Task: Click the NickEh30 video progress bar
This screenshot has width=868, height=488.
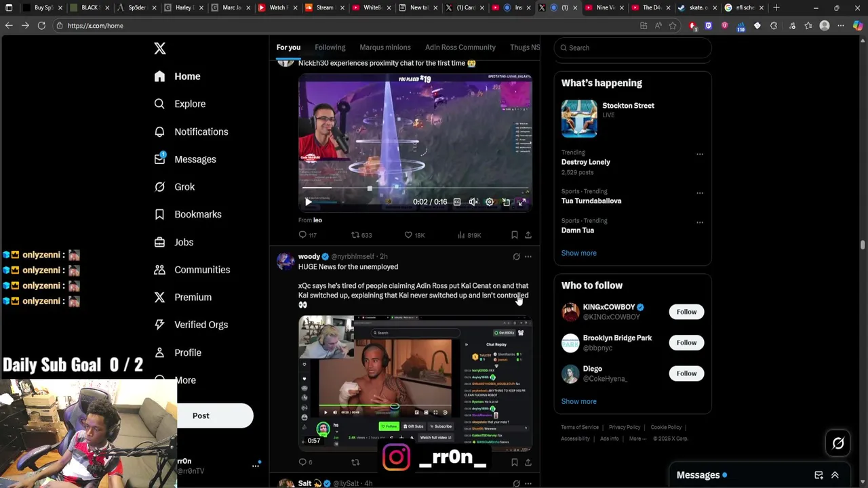Action: (415, 188)
